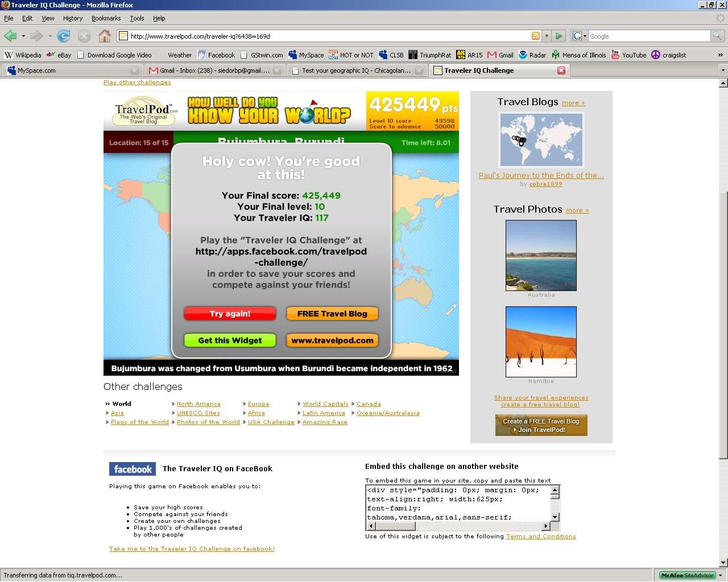Click the Play other challenges link

(x=137, y=82)
